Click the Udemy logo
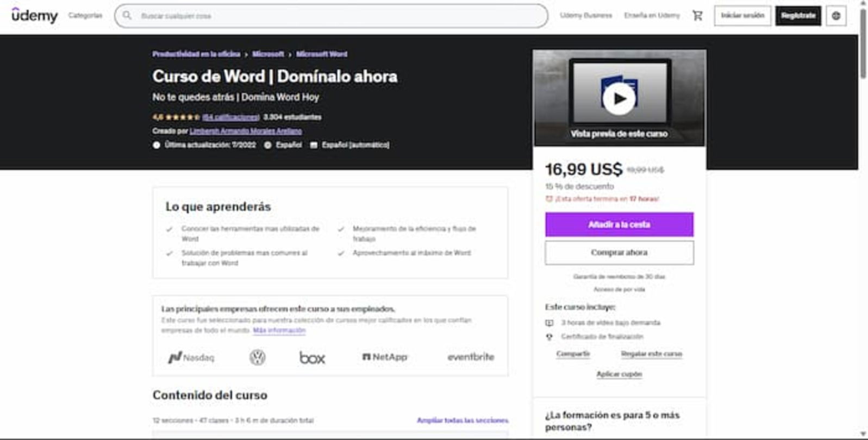Screen dimensions: 868x440 tap(34, 16)
